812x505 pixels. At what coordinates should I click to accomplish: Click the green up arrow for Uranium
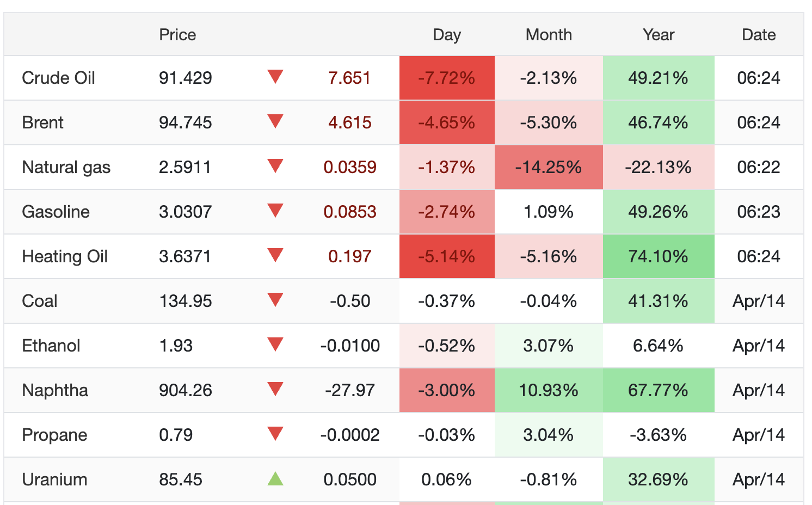[275, 479]
